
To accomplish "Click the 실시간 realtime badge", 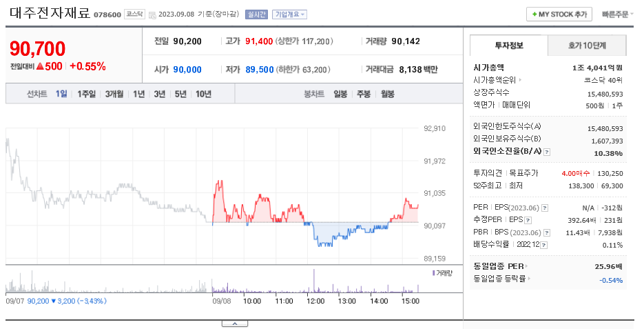I will [x=257, y=14].
